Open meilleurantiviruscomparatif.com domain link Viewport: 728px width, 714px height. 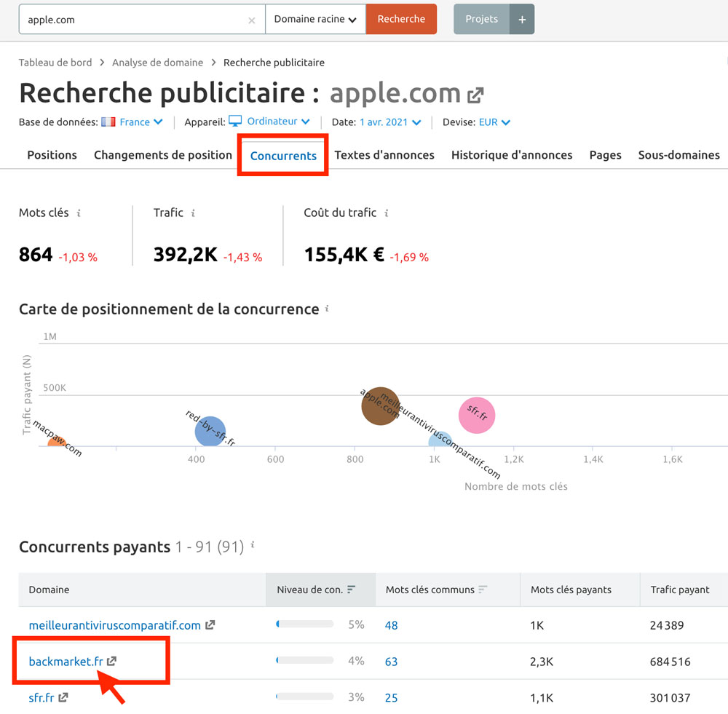point(115,625)
